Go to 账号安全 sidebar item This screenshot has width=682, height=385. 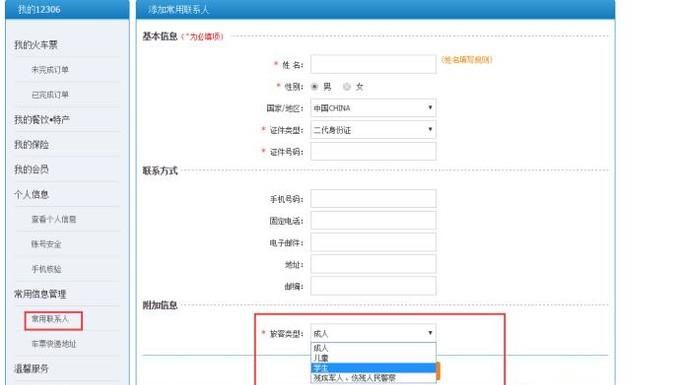46,244
